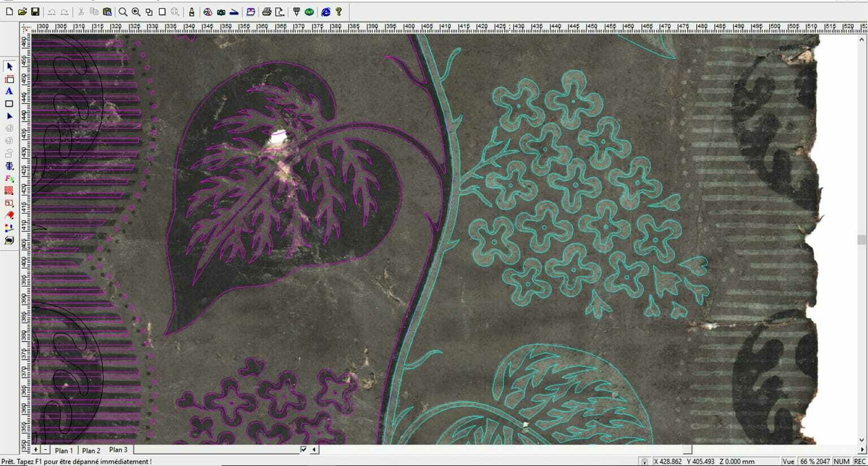Click the single square full-view icon
This screenshot has width=868, height=466.
[x=162, y=12]
